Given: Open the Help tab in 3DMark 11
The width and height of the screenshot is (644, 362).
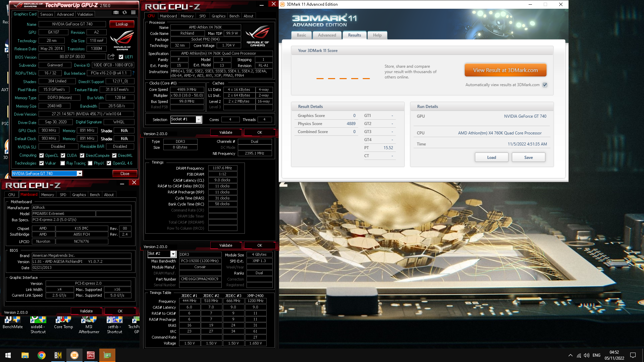Looking at the screenshot, I should pyautogui.click(x=377, y=35).
